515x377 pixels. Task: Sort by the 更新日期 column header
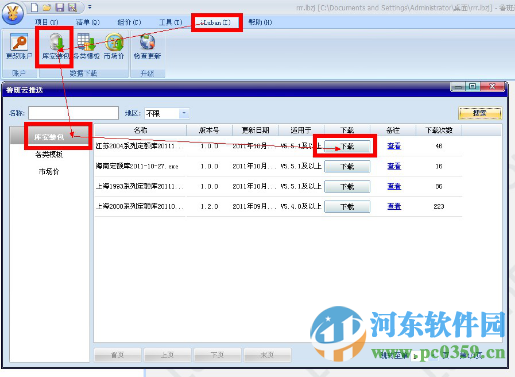pyautogui.click(x=255, y=130)
